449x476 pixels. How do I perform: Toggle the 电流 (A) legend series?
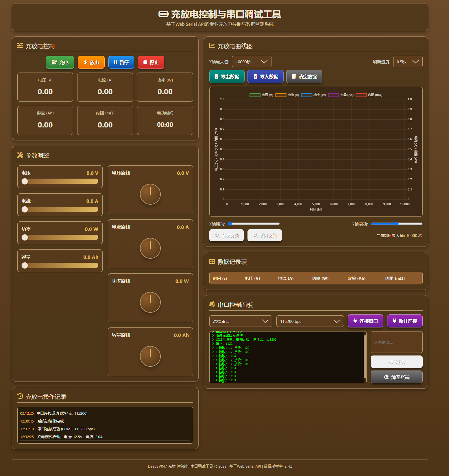287,95
